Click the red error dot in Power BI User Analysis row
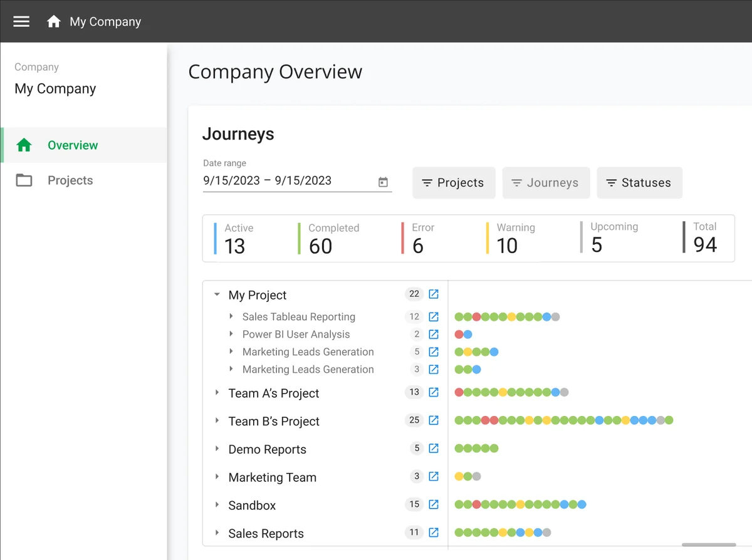This screenshot has width=752, height=560. tap(459, 334)
